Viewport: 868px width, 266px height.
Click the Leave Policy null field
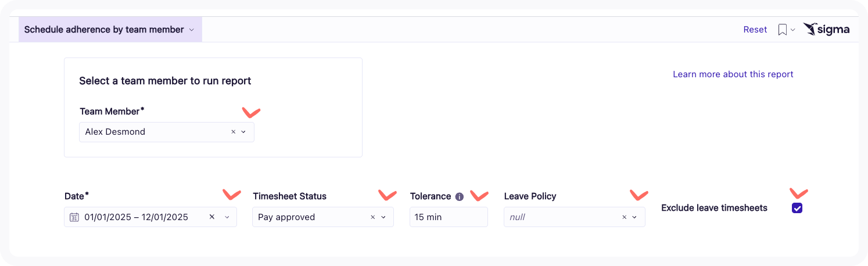[x=558, y=217]
